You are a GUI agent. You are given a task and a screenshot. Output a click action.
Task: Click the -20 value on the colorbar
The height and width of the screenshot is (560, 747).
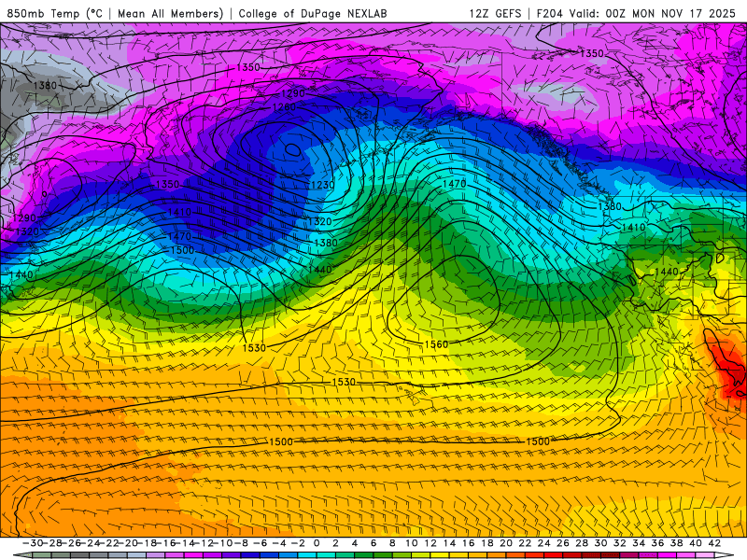tap(128, 543)
